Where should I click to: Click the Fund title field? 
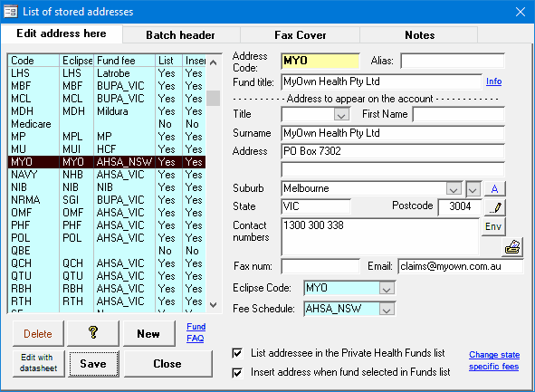tap(381, 81)
